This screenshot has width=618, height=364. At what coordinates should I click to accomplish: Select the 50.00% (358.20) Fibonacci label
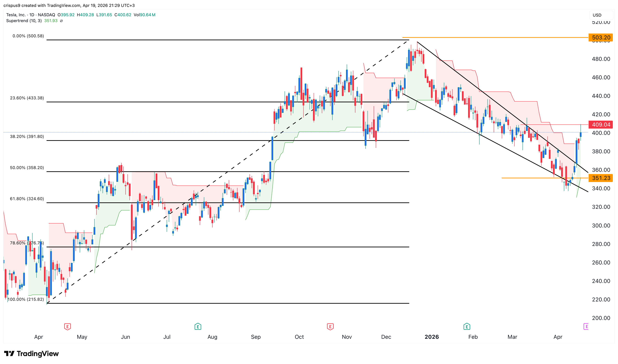27,167
